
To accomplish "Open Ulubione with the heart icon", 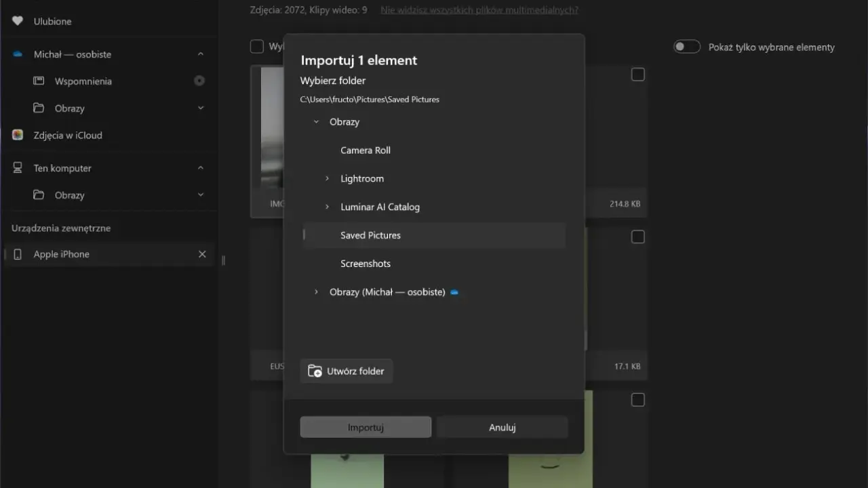I will [x=18, y=21].
